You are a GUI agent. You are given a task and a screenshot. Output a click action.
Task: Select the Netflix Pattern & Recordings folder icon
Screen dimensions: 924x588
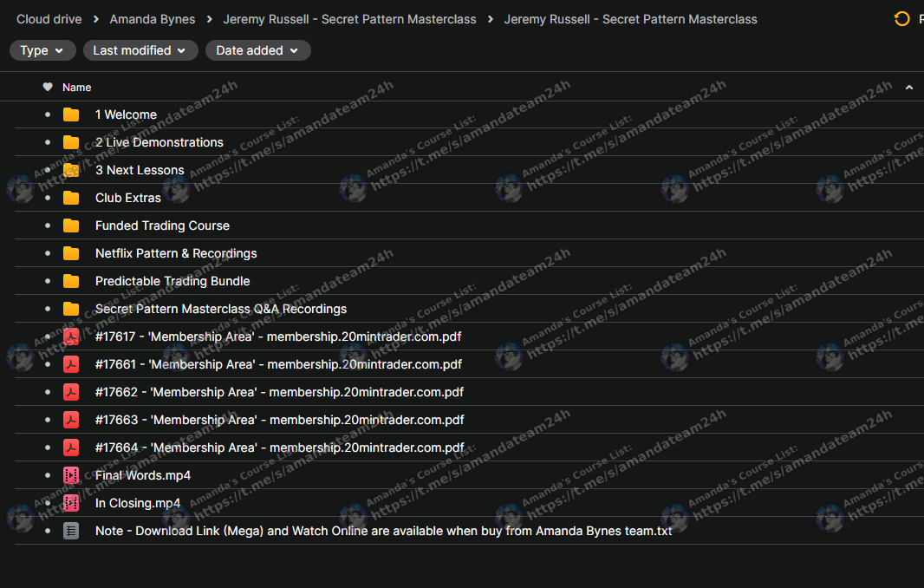[71, 253]
